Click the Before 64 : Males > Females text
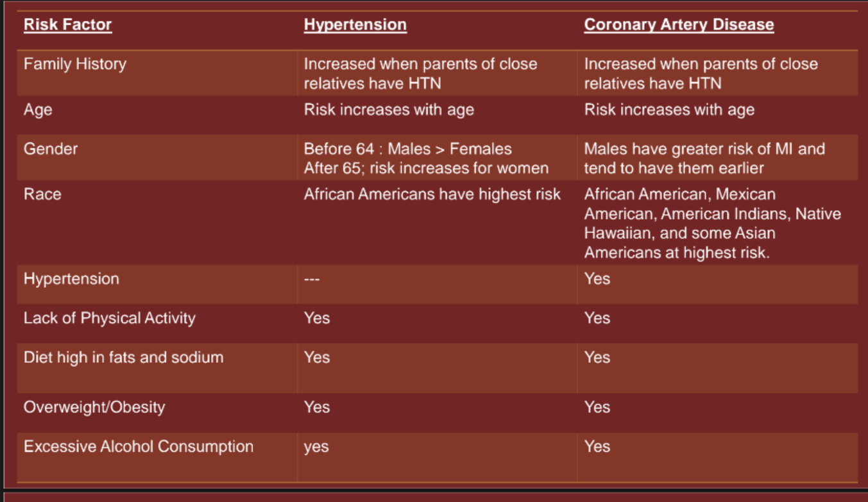The height and width of the screenshot is (502, 868). pyautogui.click(x=407, y=149)
